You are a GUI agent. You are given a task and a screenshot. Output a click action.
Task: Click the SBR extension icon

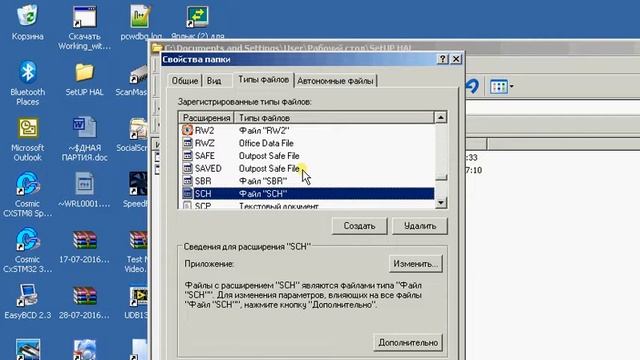click(x=187, y=181)
